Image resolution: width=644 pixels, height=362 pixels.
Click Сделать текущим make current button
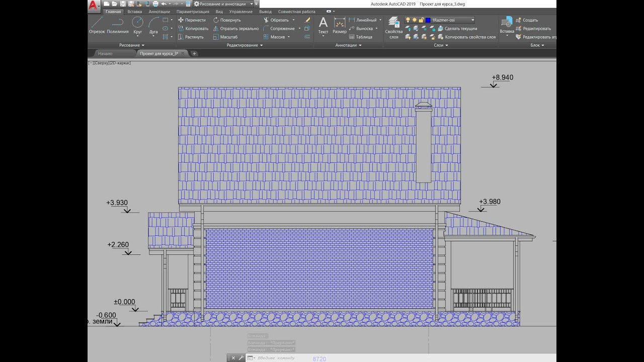457,29
